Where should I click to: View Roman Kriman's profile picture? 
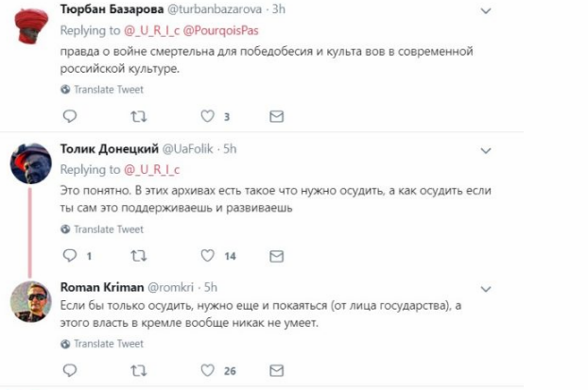point(29,303)
